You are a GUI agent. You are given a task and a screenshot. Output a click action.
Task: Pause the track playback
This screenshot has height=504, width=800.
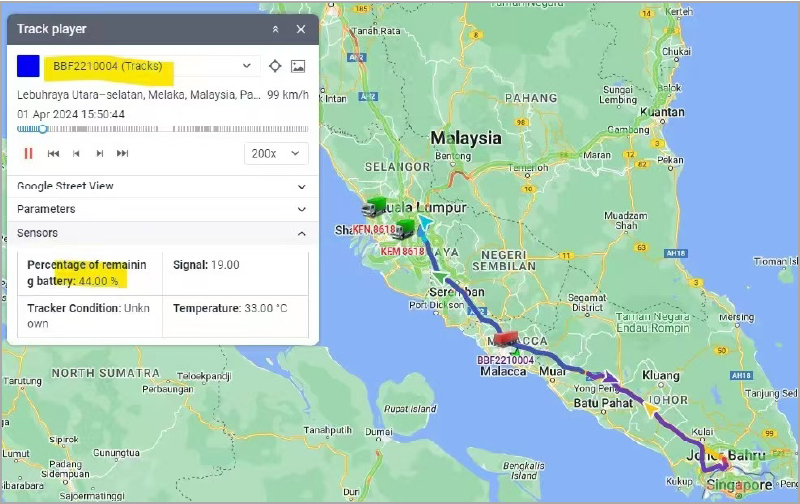28,153
